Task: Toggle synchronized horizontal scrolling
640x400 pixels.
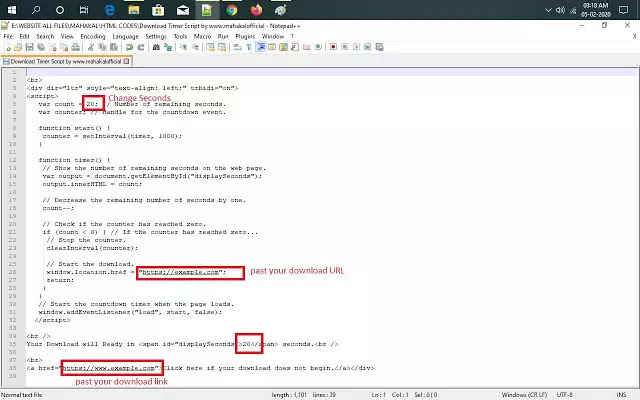Action: click(222, 47)
